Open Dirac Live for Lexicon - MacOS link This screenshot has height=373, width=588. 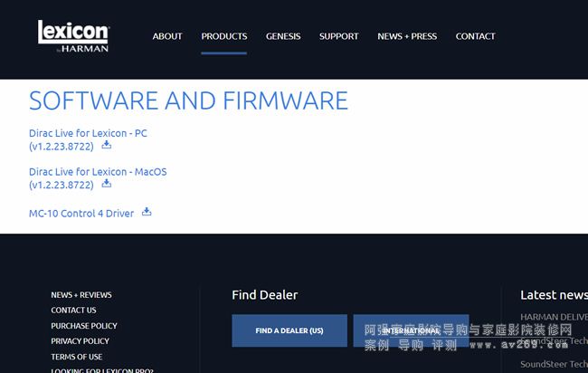(x=98, y=172)
